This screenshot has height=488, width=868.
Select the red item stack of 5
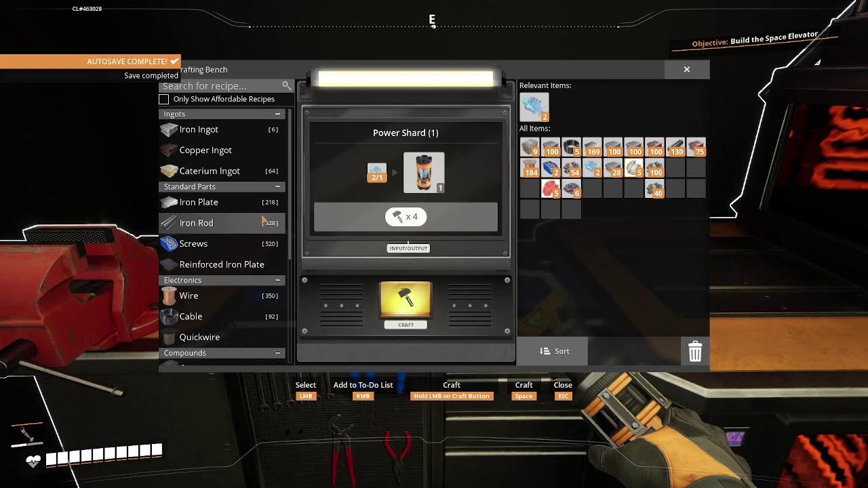pyautogui.click(x=551, y=188)
